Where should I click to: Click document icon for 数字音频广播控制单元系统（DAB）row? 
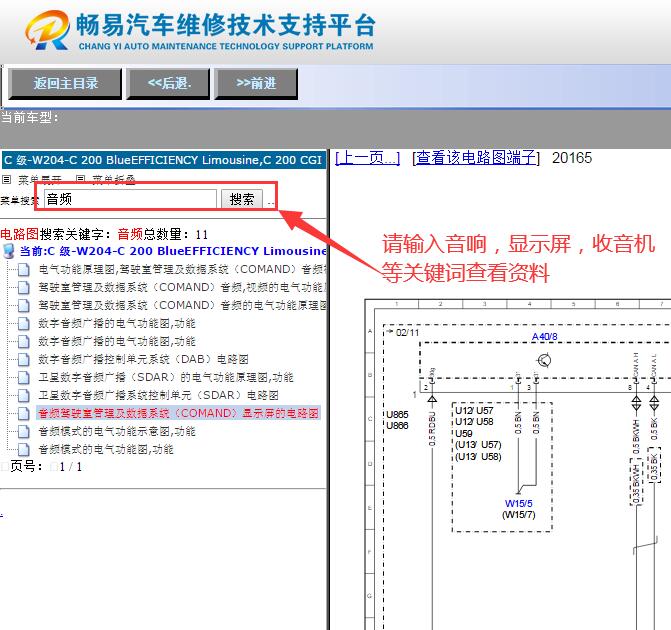tap(24, 360)
